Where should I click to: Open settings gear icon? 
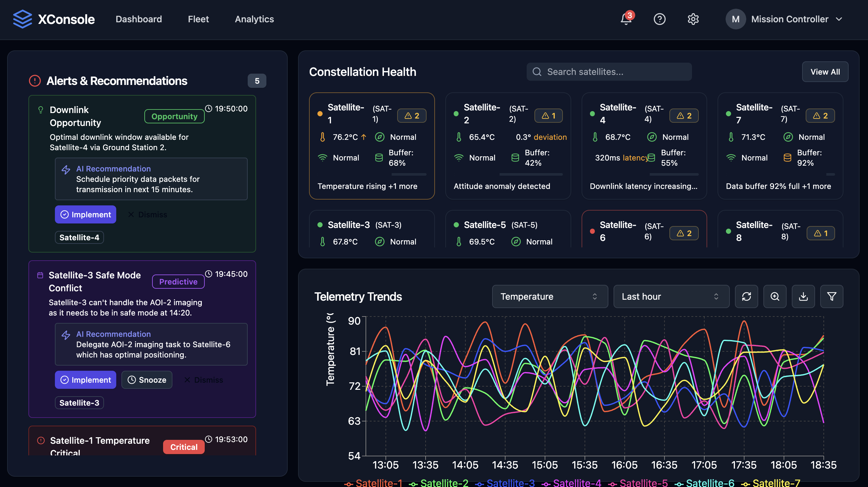[693, 19]
